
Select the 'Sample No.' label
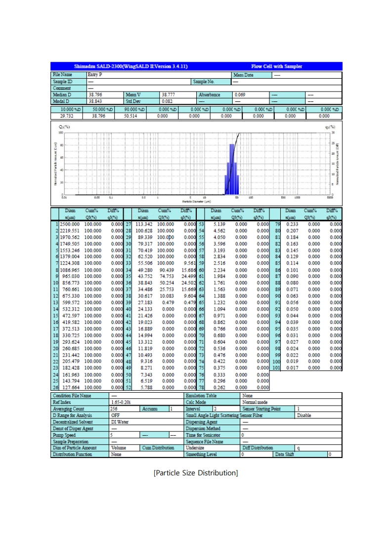204,82
